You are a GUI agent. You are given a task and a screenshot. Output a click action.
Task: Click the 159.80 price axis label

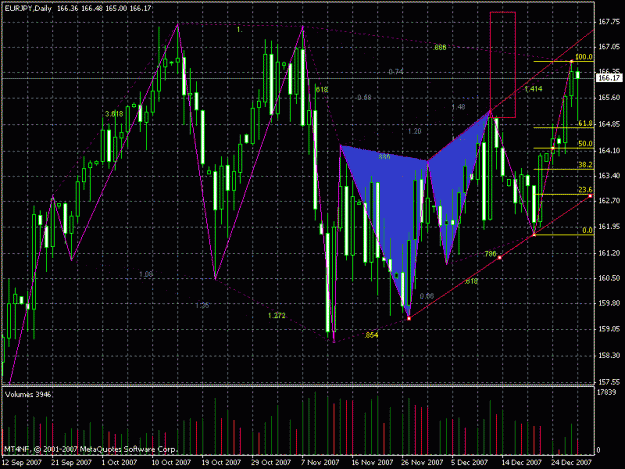tap(609, 303)
